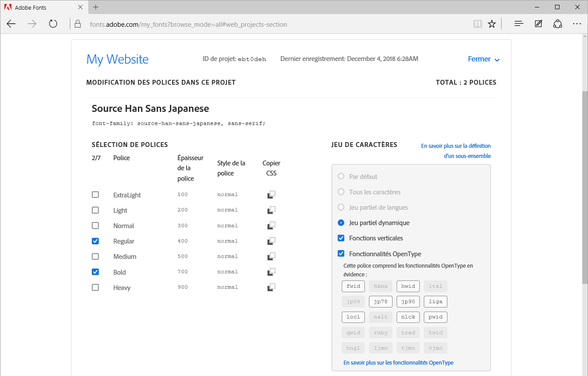Viewport: 588px width, 376px height.
Task: Open the browser settings ellipsis menu
Action: pyautogui.click(x=577, y=24)
